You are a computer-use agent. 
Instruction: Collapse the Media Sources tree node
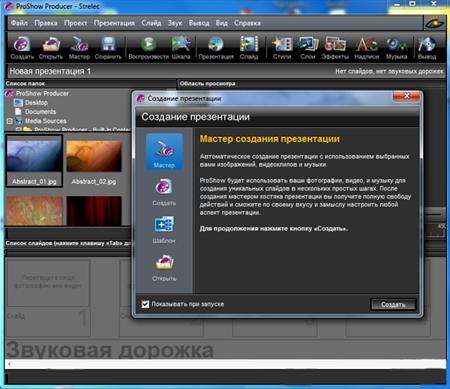(x=10, y=121)
